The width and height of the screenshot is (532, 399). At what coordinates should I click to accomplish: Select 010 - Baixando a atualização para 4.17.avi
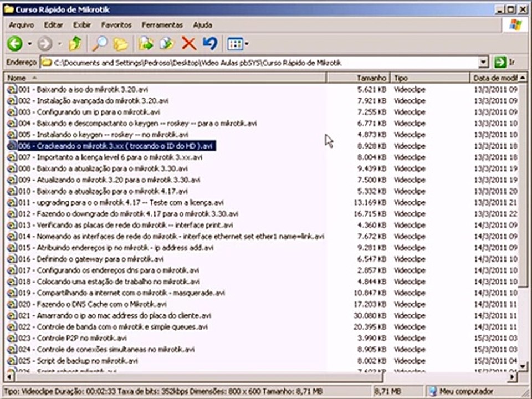tap(103, 191)
